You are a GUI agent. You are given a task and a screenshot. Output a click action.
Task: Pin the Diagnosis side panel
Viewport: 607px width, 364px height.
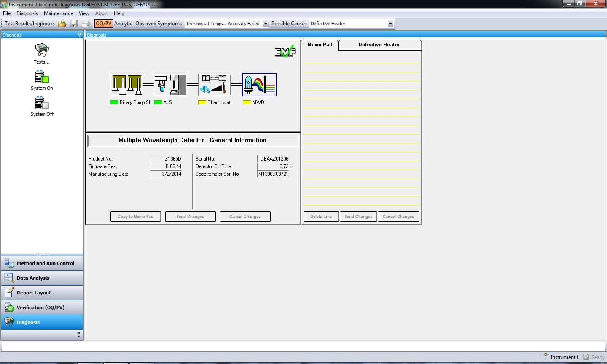point(79,35)
